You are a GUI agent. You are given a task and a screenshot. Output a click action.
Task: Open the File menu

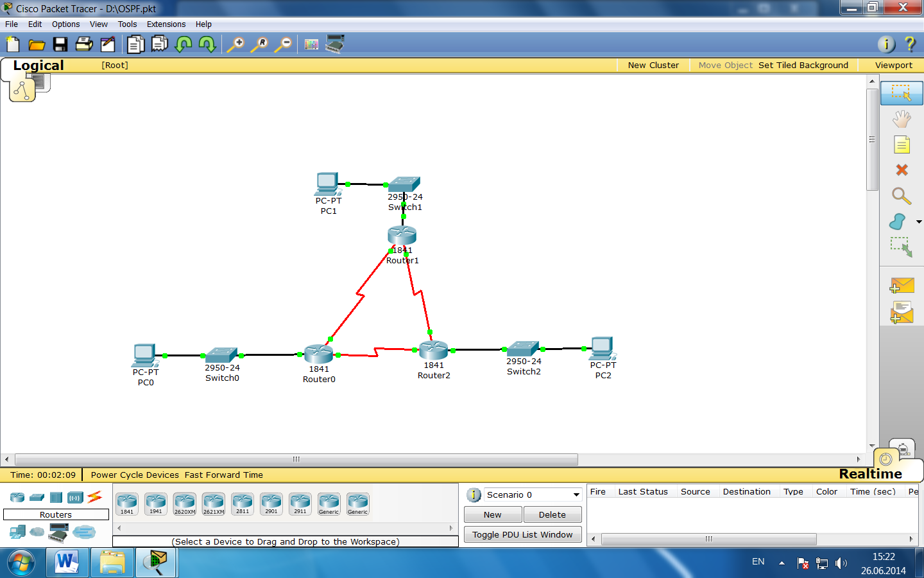[12, 24]
